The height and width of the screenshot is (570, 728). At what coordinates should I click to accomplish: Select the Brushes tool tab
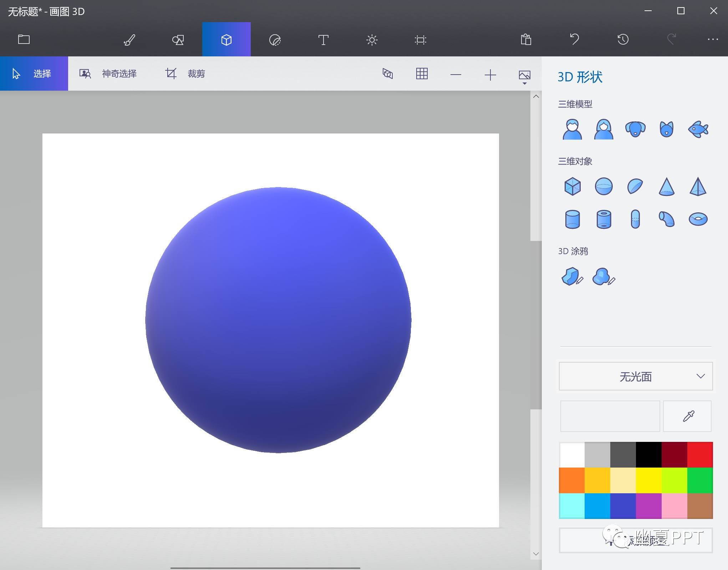(x=129, y=40)
